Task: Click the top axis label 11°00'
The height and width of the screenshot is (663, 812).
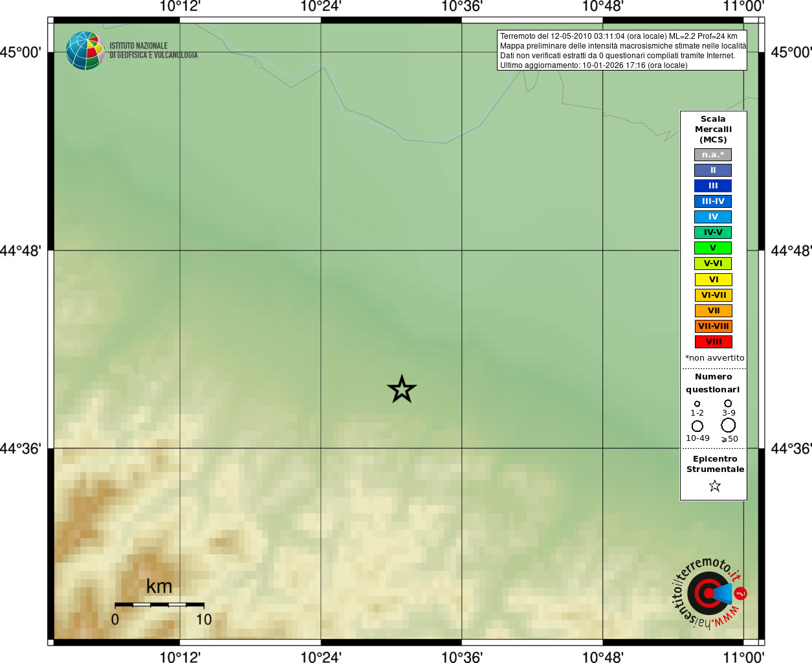Action: [743, 6]
